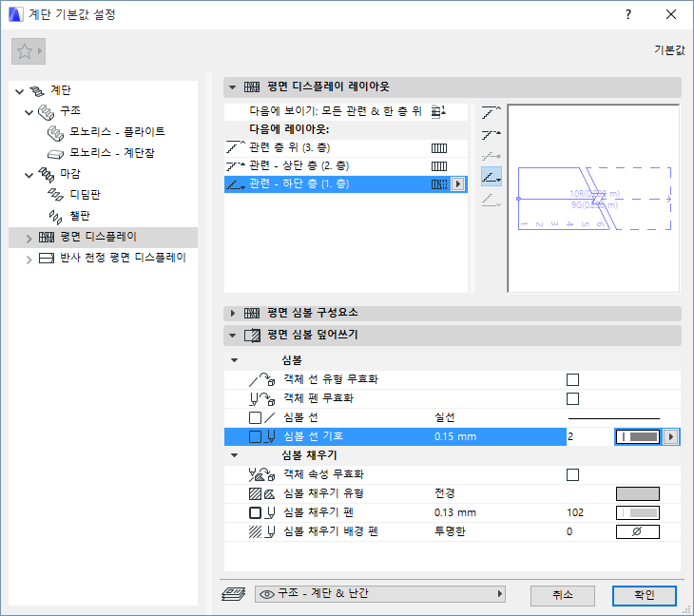
Task: Click the 심볼 채우기 펜 row icon
Action: pyautogui.click(x=262, y=513)
